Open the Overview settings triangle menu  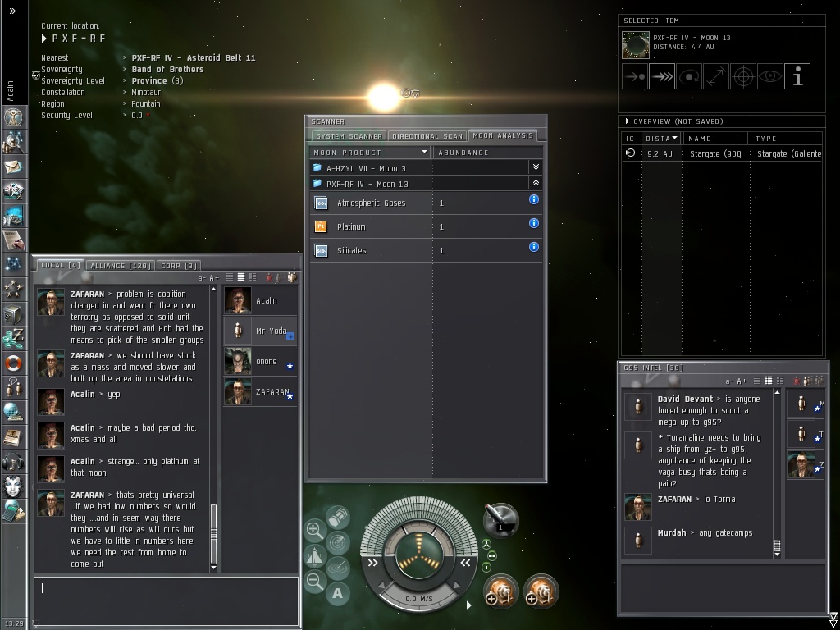click(628, 121)
